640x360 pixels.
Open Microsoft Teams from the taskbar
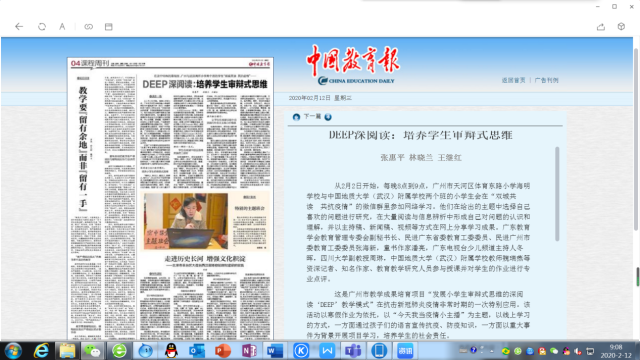pyautogui.click(x=353, y=351)
